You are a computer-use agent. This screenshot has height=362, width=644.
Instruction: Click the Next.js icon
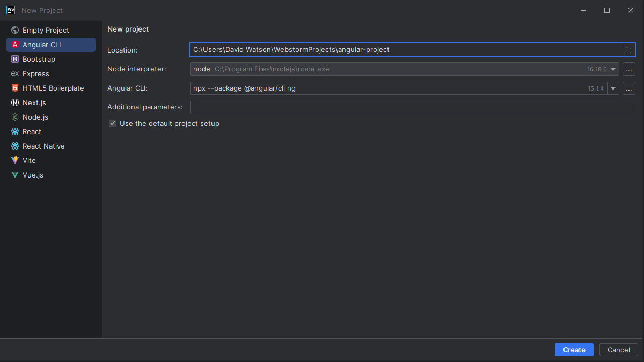[14, 102]
